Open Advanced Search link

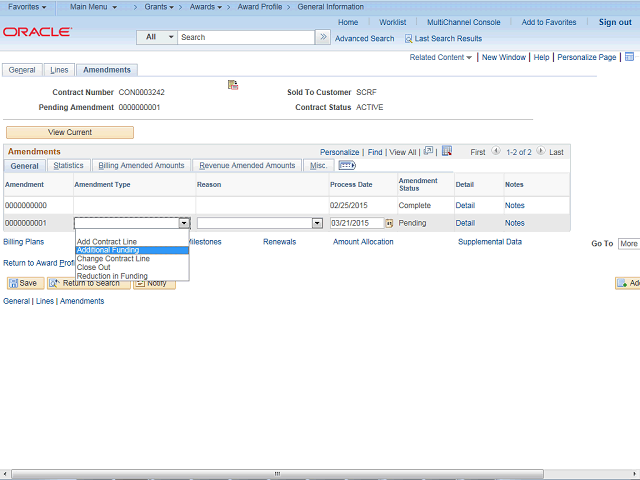click(364, 39)
